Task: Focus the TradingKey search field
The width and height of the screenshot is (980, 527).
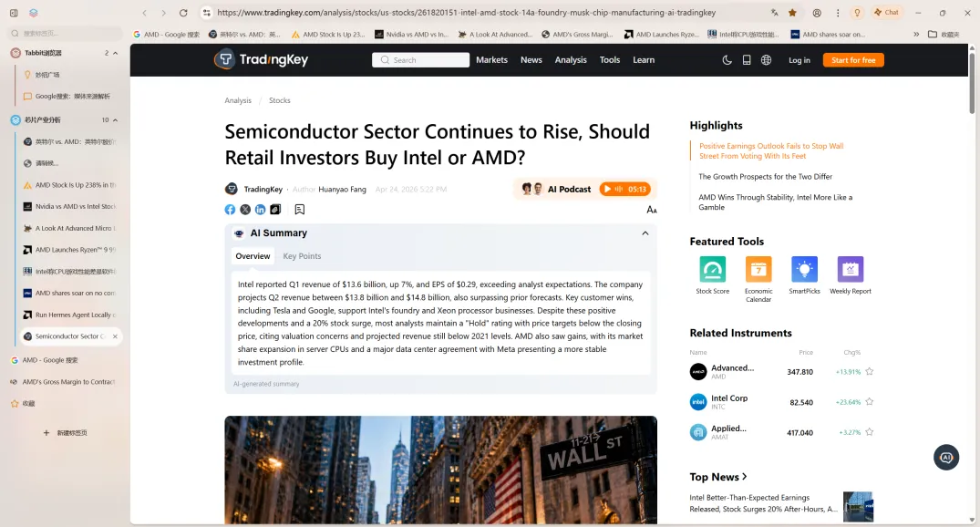Action: [420, 60]
